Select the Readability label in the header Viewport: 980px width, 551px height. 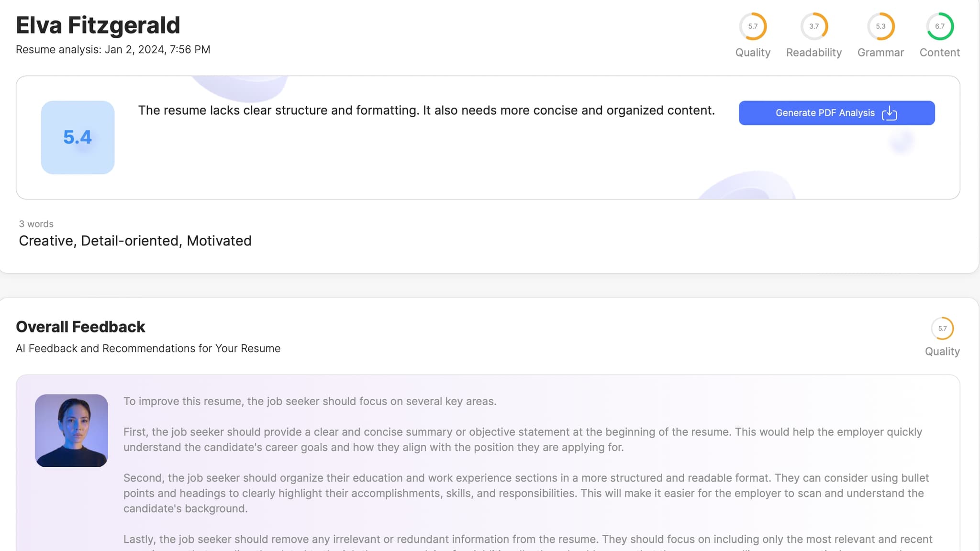[814, 53]
